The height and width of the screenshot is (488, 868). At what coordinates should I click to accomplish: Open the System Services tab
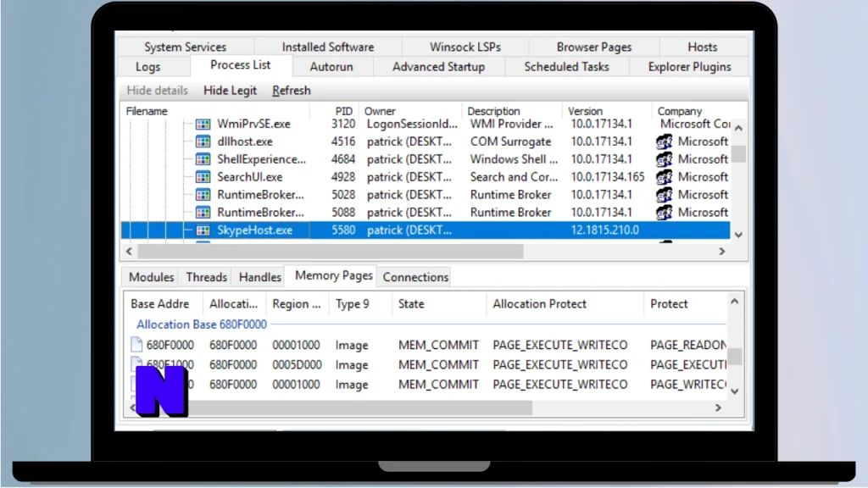pyautogui.click(x=186, y=47)
